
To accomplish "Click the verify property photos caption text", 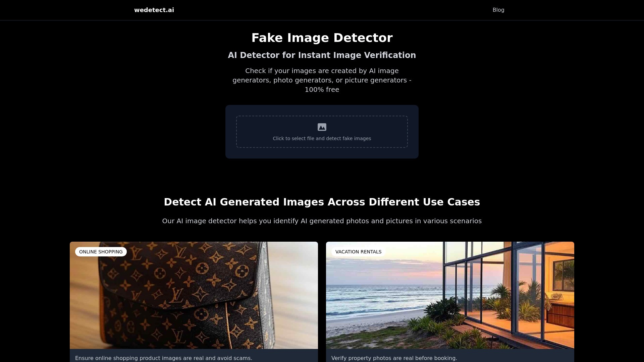I will point(394,358).
